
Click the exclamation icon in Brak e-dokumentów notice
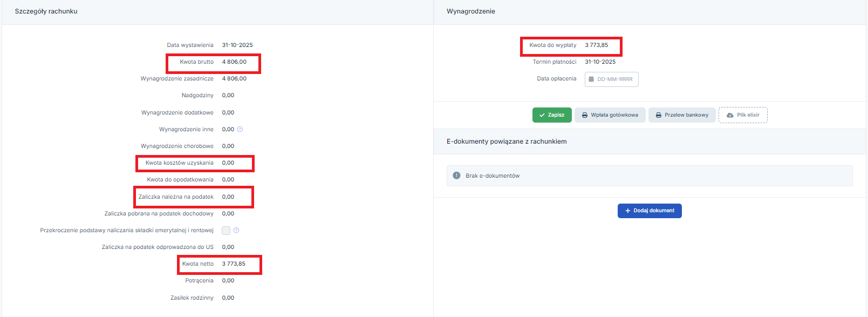point(456,176)
